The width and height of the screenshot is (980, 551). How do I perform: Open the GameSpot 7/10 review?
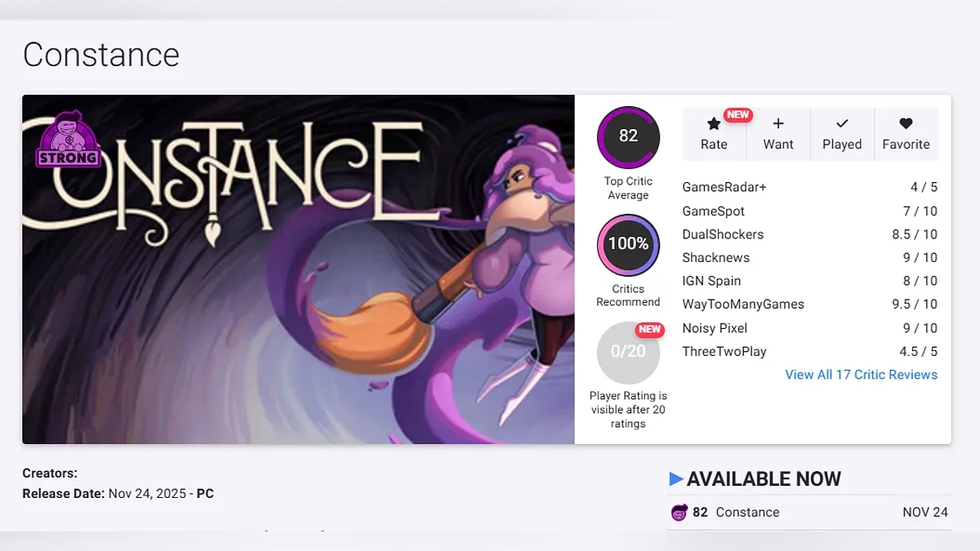[x=810, y=211]
